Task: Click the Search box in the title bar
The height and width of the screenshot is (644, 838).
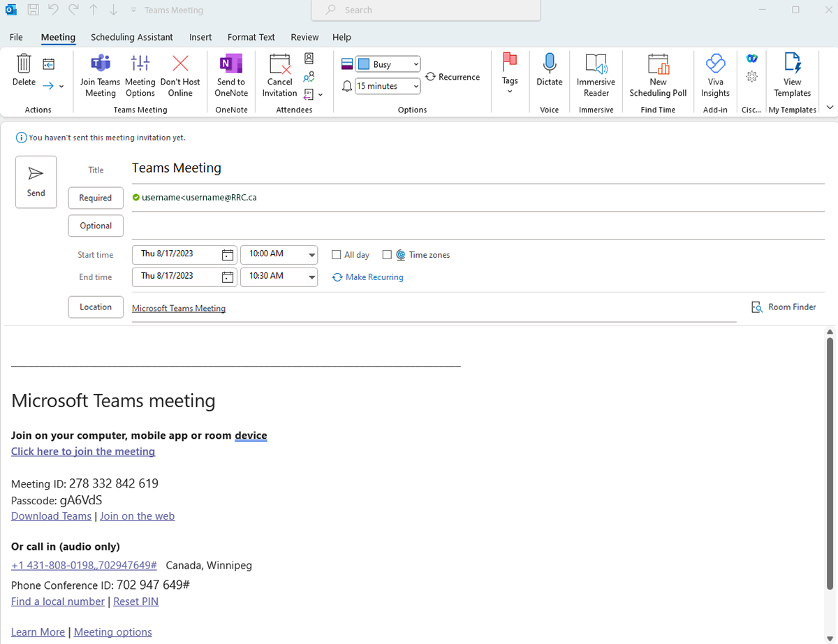Action: pyautogui.click(x=426, y=10)
